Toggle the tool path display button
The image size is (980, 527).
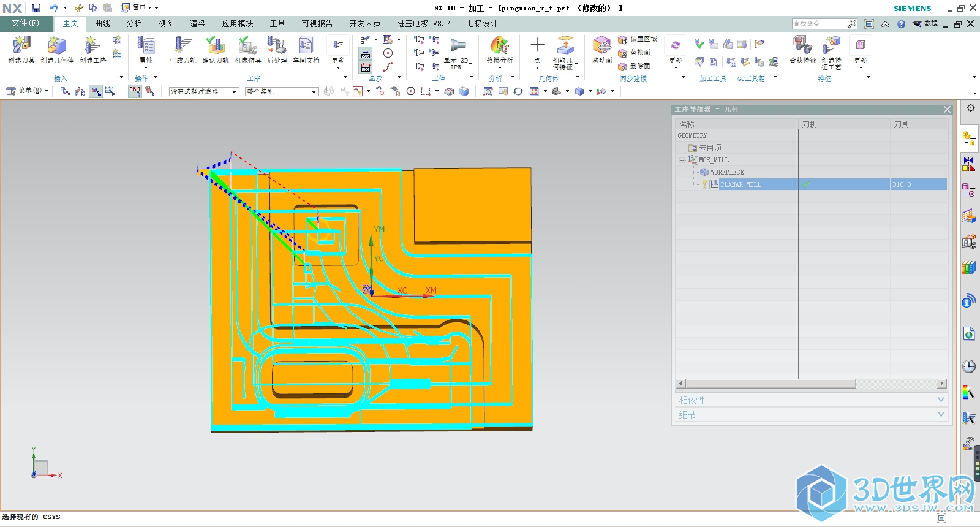pyautogui.click(x=135, y=91)
